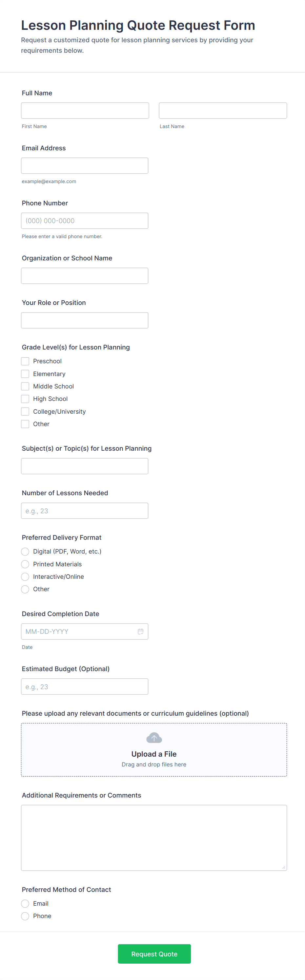Enable the College/University checkbox
Screen dimensions: 305x980
click(25, 412)
